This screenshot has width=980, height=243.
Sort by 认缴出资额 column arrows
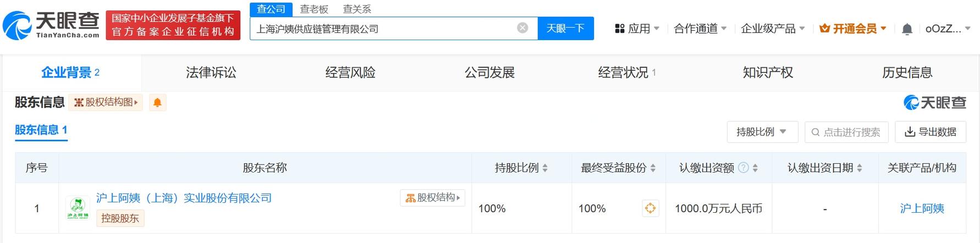pyautogui.click(x=755, y=168)
